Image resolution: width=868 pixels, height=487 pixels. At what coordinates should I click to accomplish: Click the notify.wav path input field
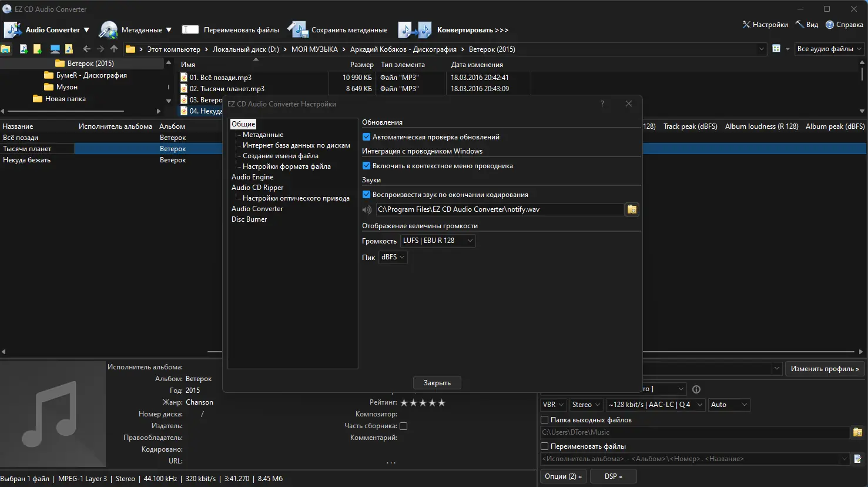pos(500,209)
